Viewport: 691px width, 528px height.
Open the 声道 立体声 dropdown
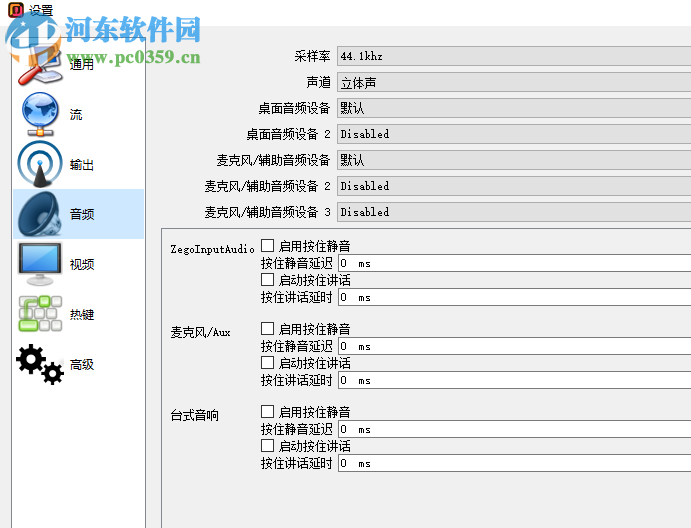point(514,82)
